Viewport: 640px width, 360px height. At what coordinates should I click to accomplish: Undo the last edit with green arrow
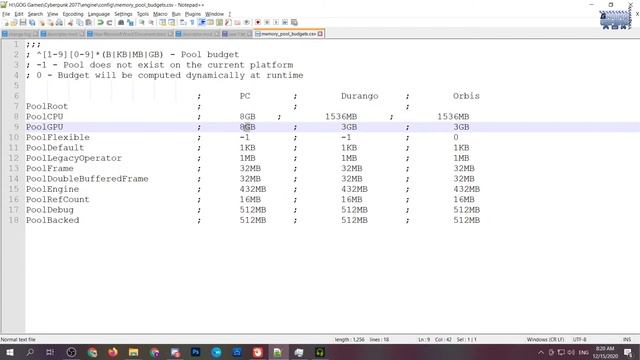[100, 23]
